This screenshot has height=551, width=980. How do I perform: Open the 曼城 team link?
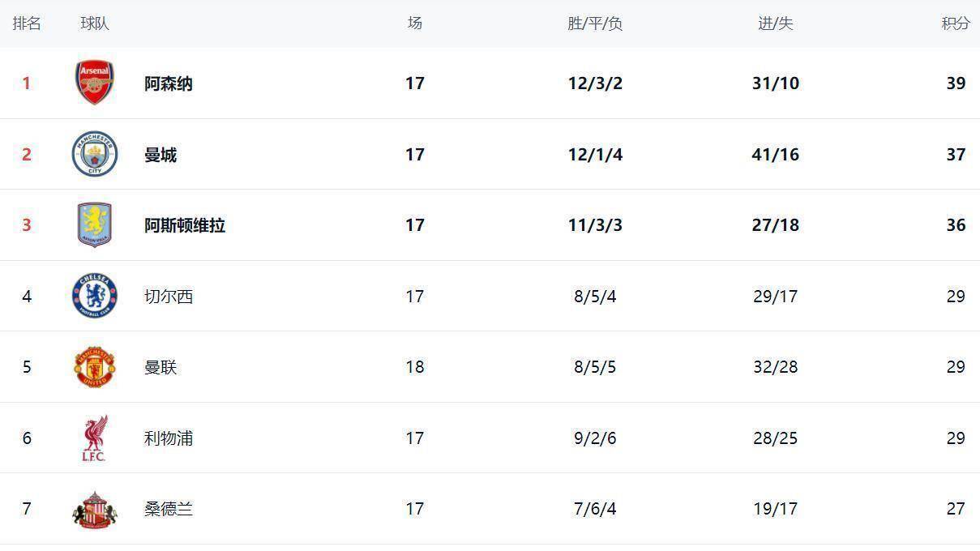click(x=160, y=155)
